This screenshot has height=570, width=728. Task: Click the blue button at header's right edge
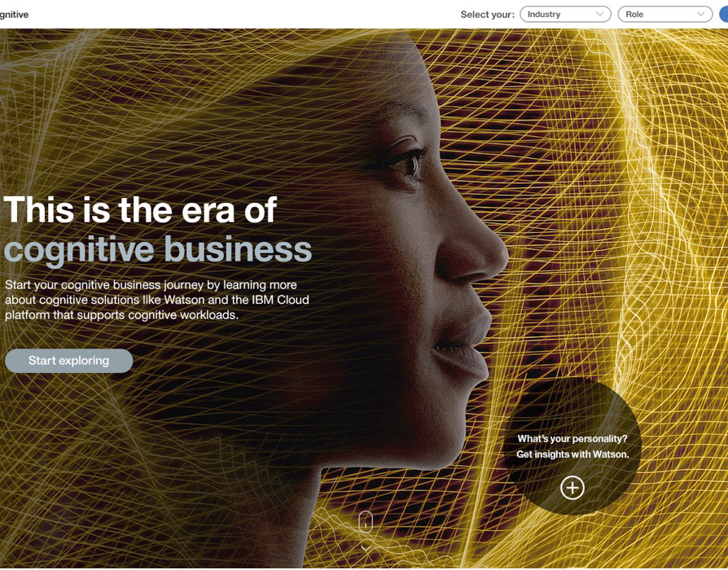724,15
